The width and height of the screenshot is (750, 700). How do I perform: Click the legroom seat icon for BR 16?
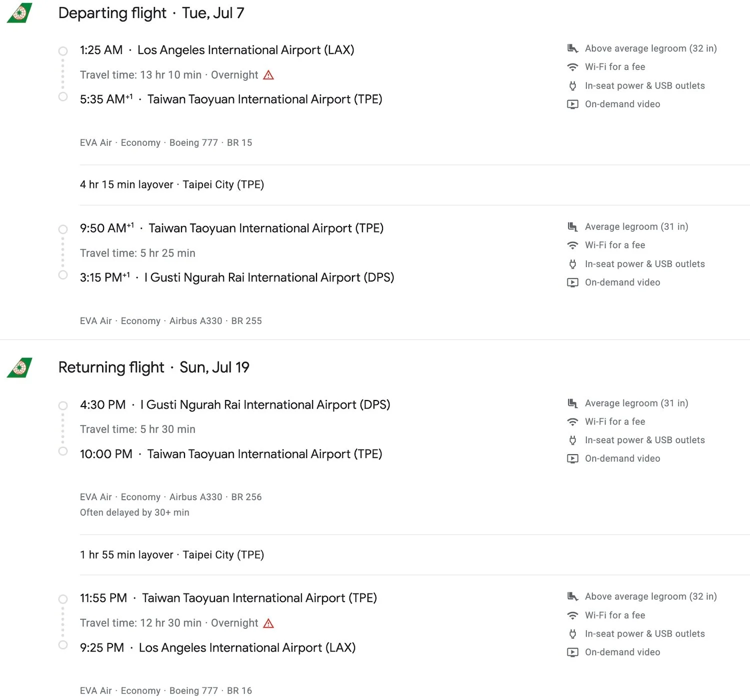click(x=572, y=596)
